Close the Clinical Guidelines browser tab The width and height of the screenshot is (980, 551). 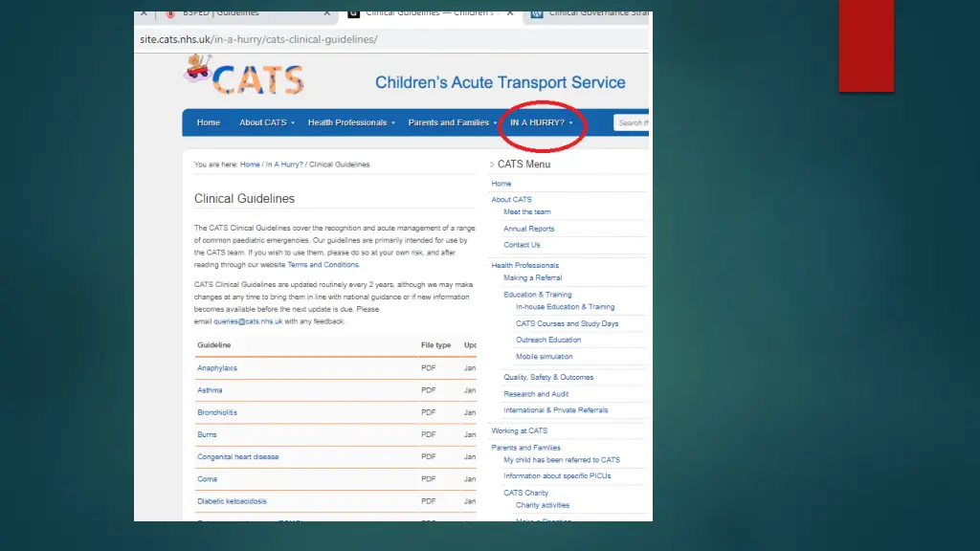510,13
